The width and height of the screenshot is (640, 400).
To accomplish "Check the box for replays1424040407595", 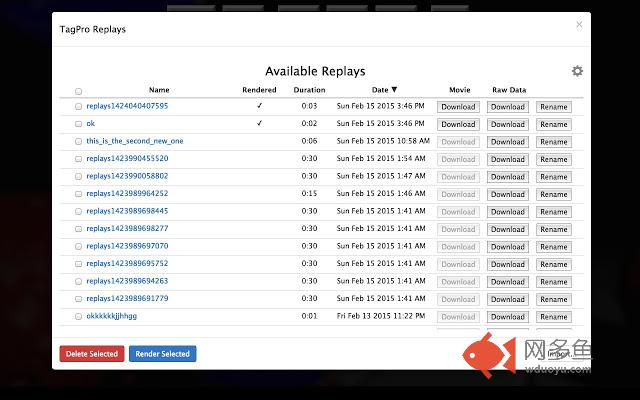I will click(x=79, y=107).
